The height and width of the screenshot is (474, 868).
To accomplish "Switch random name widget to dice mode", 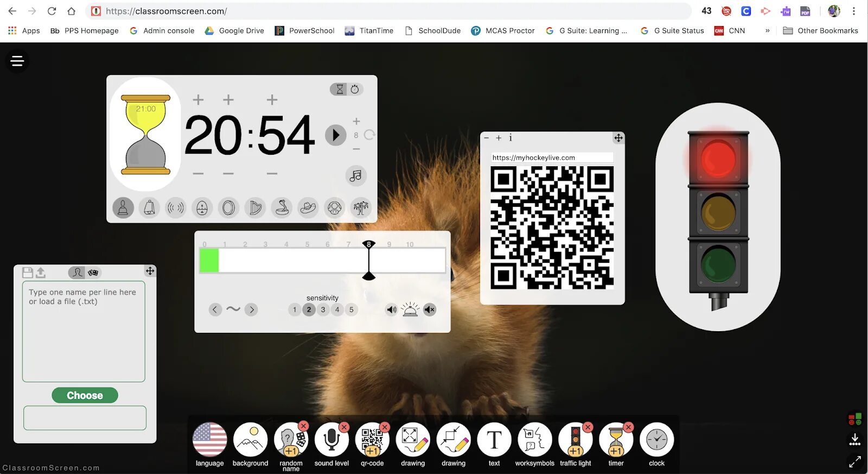I will pos(93,272).
